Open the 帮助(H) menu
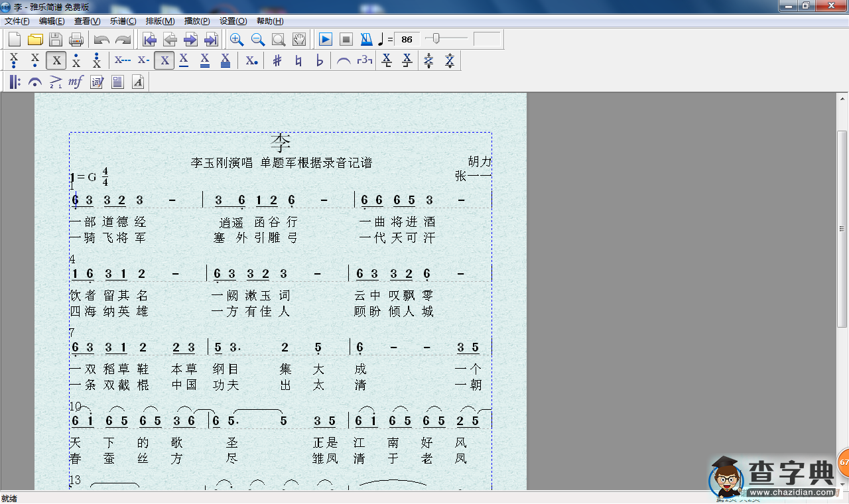 269,21
